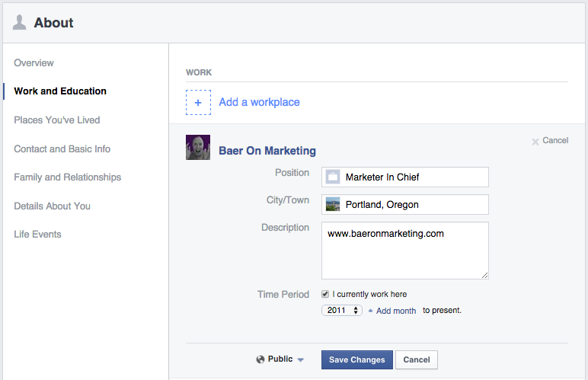Click the Baer On Marketing profile thumbnail
The height and width of the screenshot is (380, 588).
198,148
